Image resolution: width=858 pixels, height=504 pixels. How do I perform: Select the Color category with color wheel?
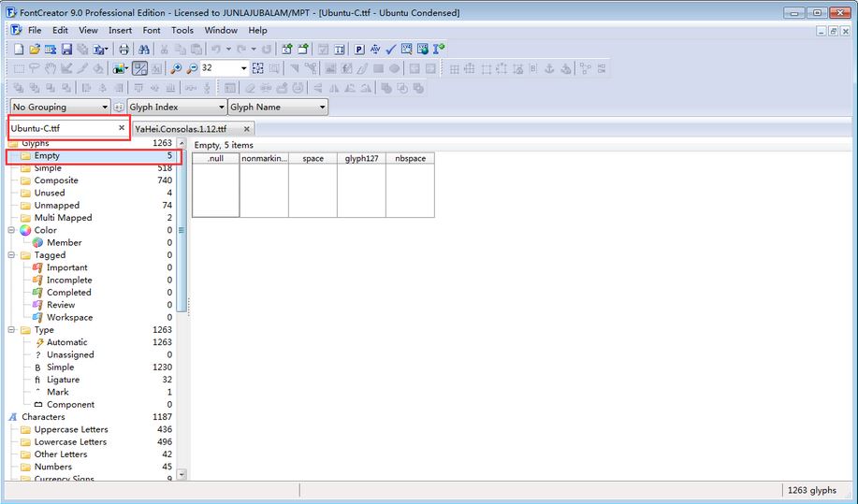(x=45, y=230)
